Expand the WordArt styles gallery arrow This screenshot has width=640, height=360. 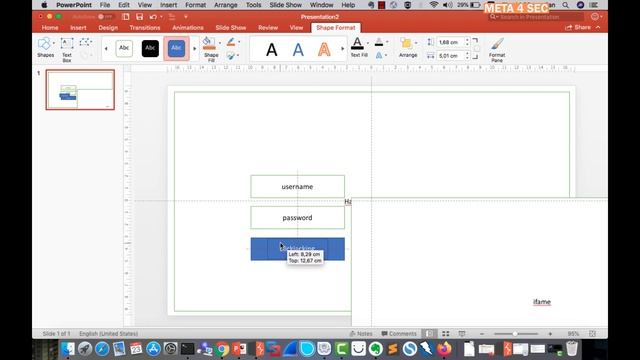[342, 49]
